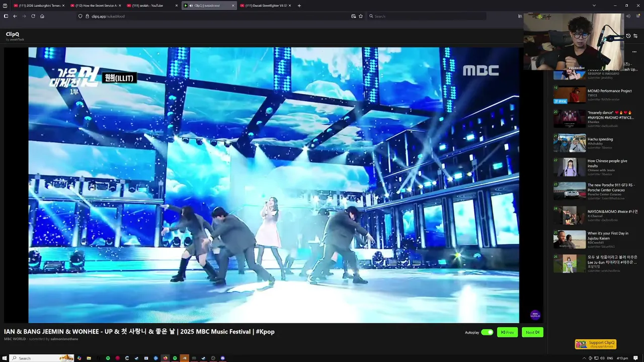Viewport: 644px width, 362px height.
Task: Toggle the browser sidebar icon
Action: tap(6, 16)
